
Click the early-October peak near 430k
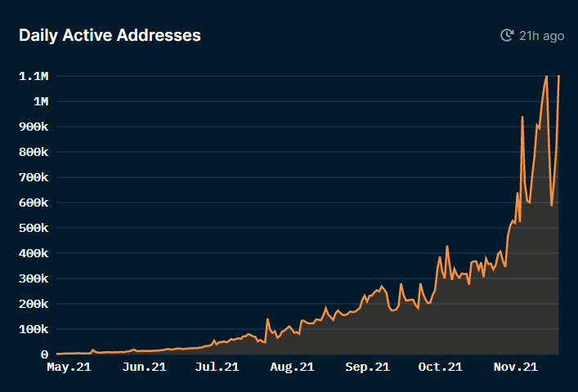point(447,246)
